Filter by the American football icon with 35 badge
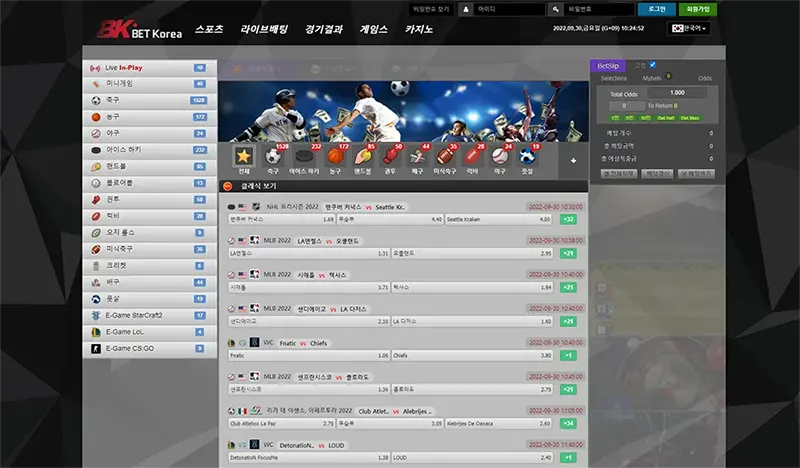 pyautogui.click(x=445, y=156)
